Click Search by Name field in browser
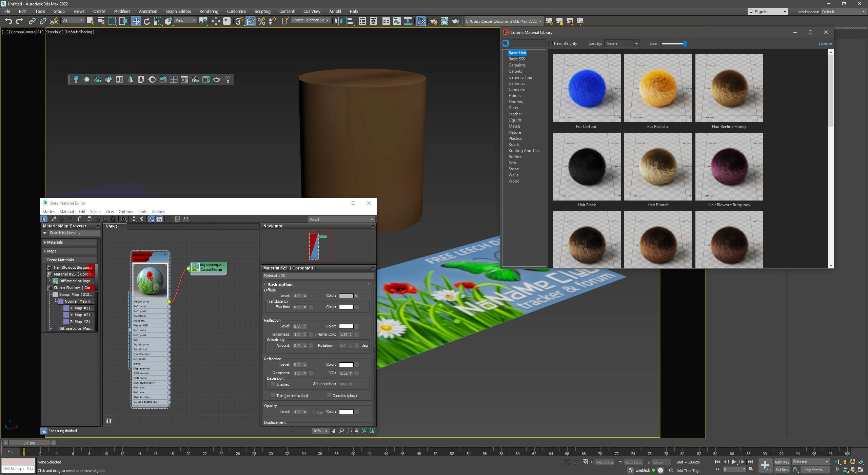Viewport: 868px width, 475px height. [x=74, y=233]
